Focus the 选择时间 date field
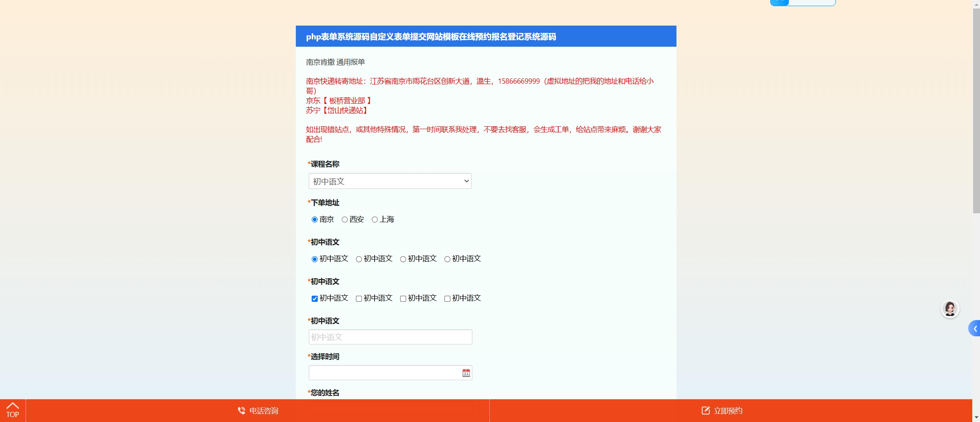 (383, 373)
